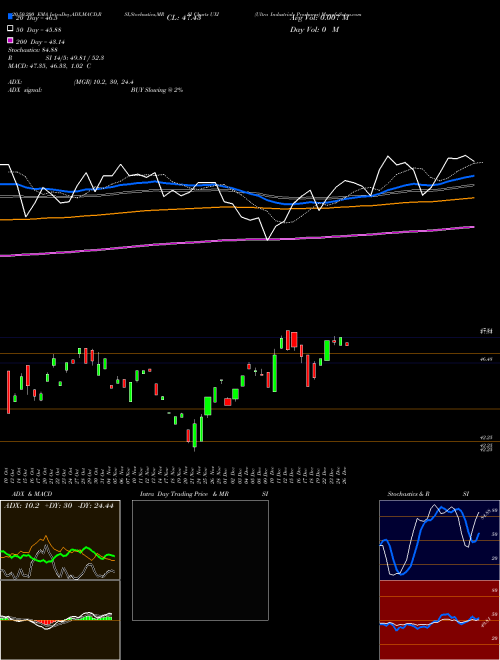Click the 'Stochastics & R' panel title

click(x=408, y=494)
